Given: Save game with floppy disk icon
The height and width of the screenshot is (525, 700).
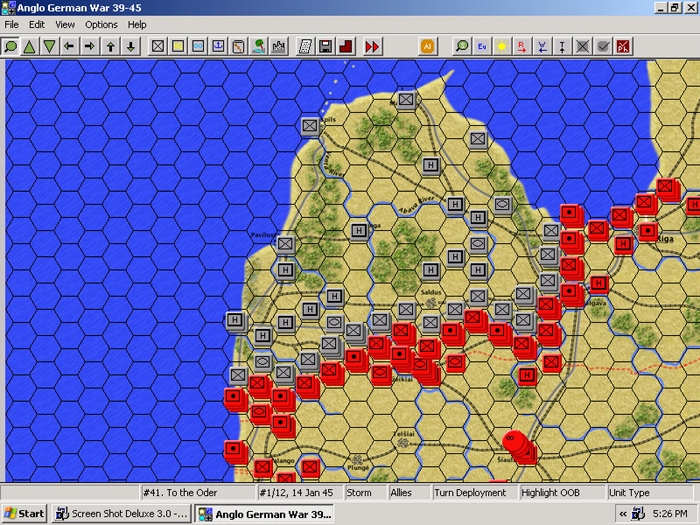Looking at the screenshot, I should 325,46.
